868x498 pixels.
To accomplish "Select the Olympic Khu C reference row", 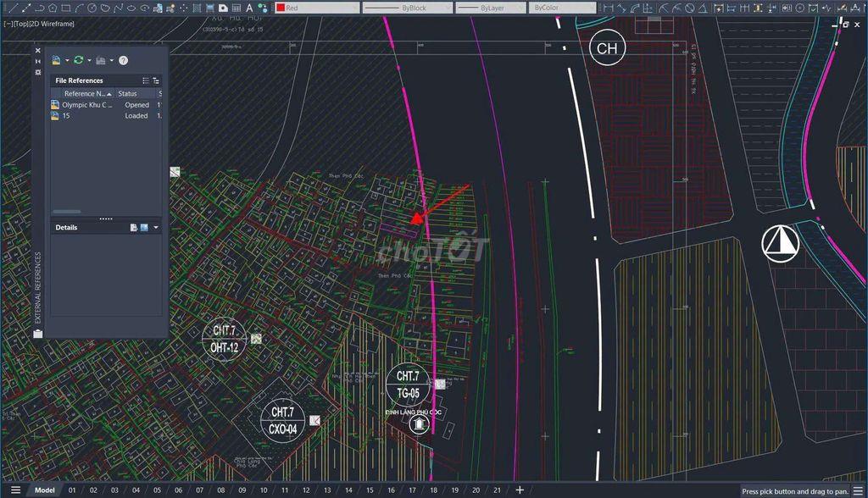I will pyautogui.click(x=106, y=104).
